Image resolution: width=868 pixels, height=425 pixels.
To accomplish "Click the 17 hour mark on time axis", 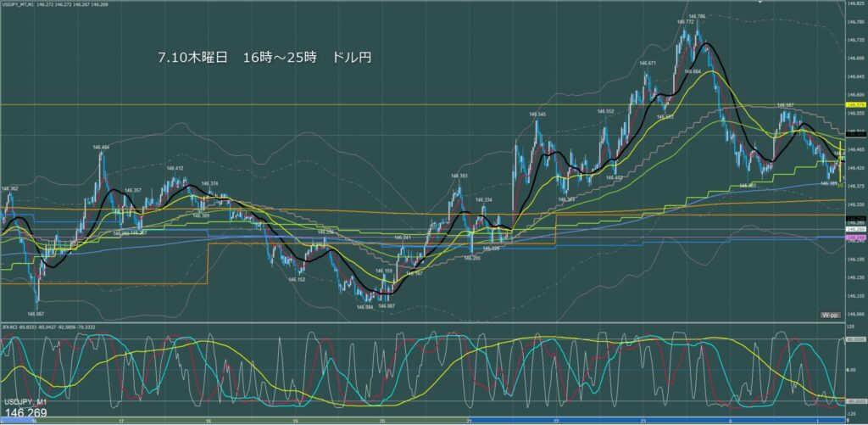I will pyautogui.click(x=121, y=421).
